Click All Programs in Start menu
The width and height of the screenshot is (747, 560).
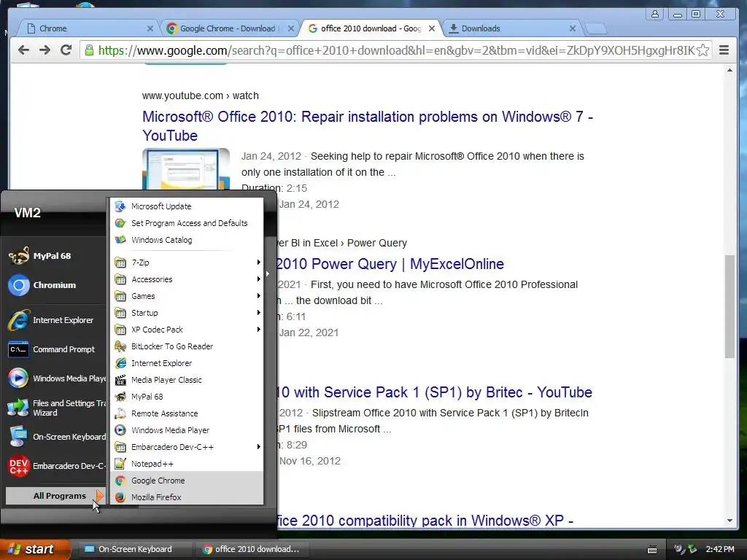55,496
